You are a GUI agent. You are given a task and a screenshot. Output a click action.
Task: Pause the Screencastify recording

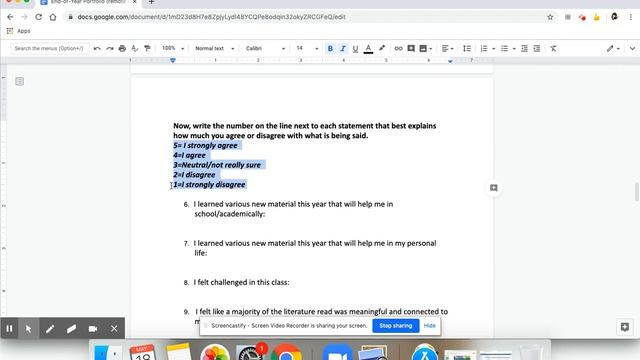point(9,329)
